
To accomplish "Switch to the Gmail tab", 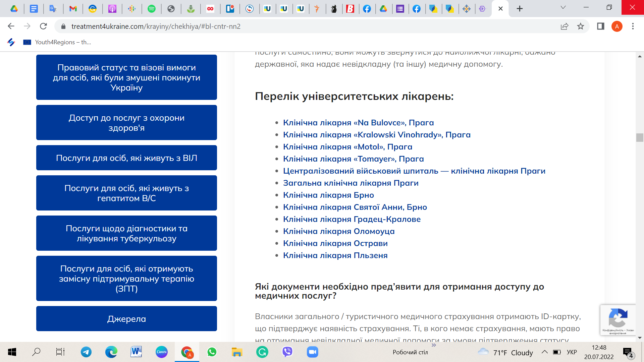I will coord(73,9).
